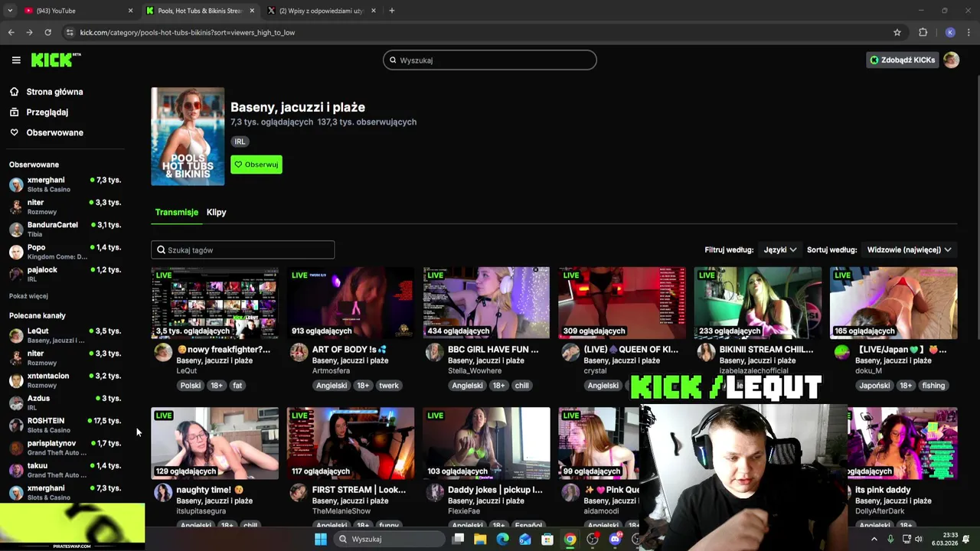
Task: Show hidden system tray icons
Action: pyautogui.click(x=874, y=539)
